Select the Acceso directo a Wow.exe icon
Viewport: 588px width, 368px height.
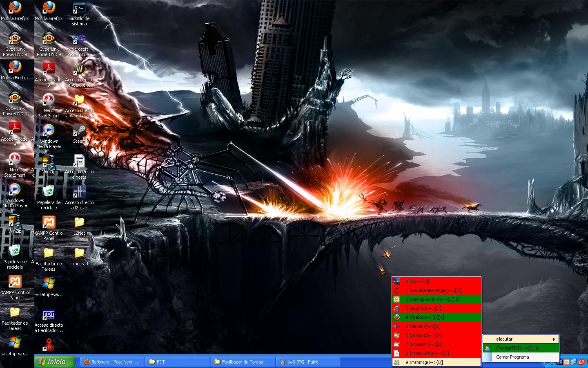pos(79,75)
